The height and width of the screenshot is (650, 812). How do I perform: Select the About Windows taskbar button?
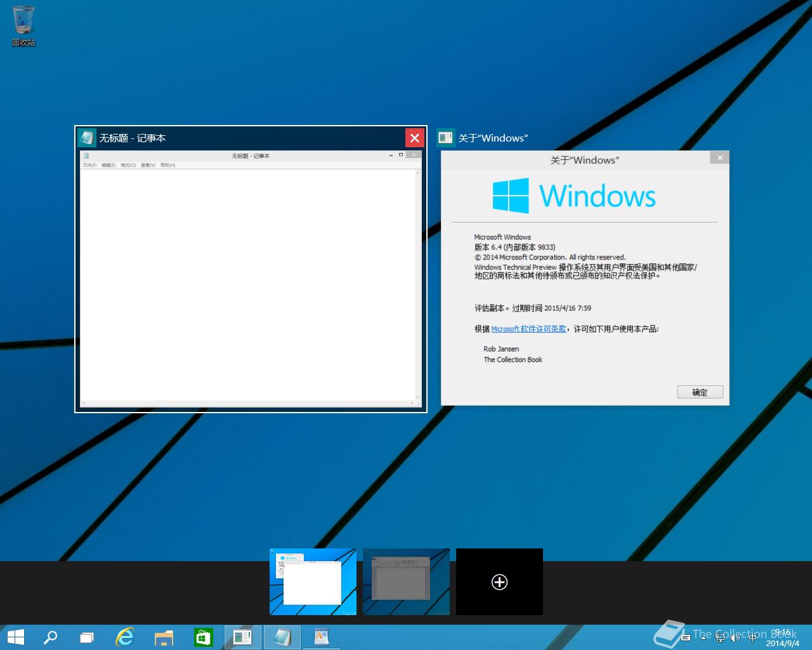242,637
